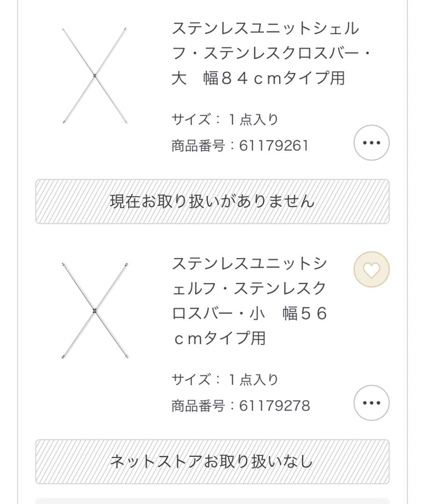Open the ステンレスクロスバー・小 幅56cm product title
Viewport: 425px width, 504px height.
249,301
